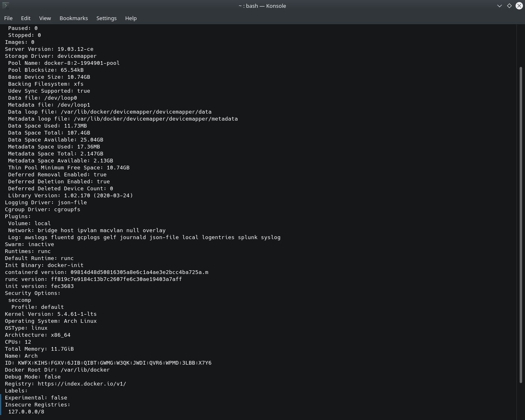The width and height of the screenshot is (525, 420).
Task: Click the 'Init Binary: docker-init' line
Action: pos(44,265)
